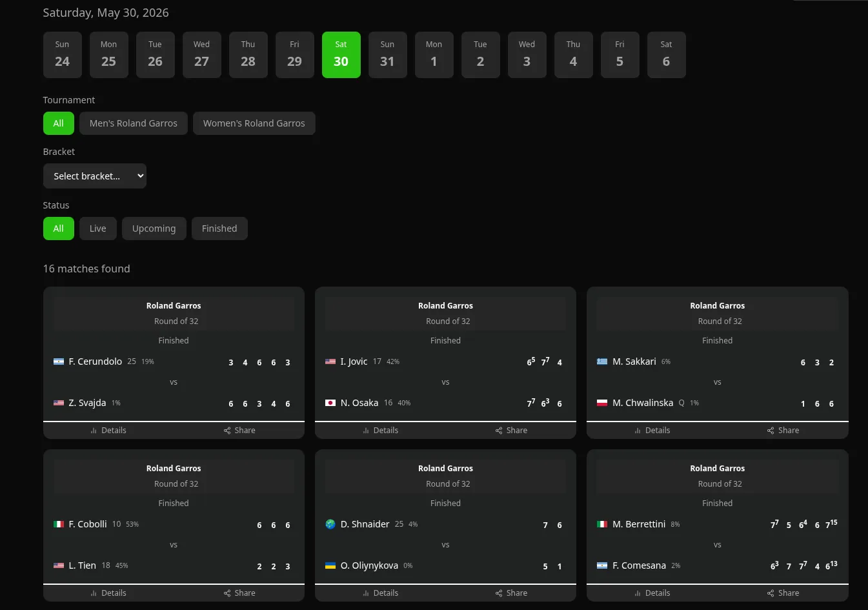
Task: Select Saturday 30 in date strip
Action: (341, 55)
